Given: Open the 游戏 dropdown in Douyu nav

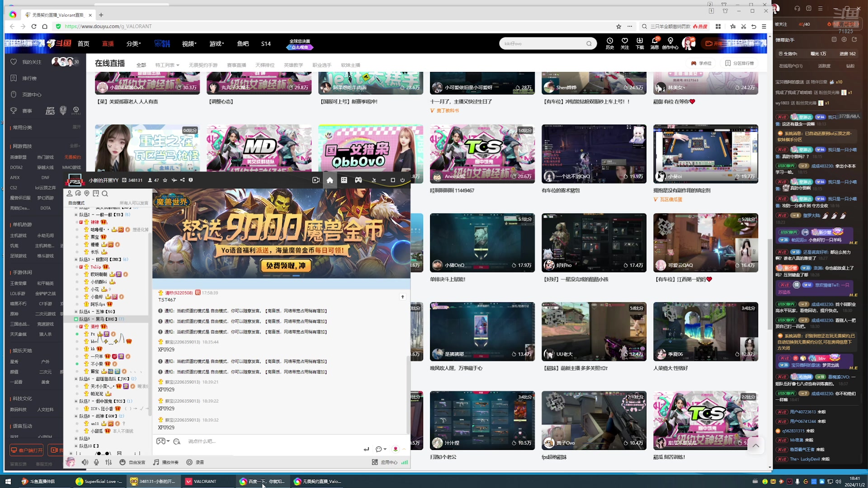Looking at the screenshot, I should tap(217, 44).
